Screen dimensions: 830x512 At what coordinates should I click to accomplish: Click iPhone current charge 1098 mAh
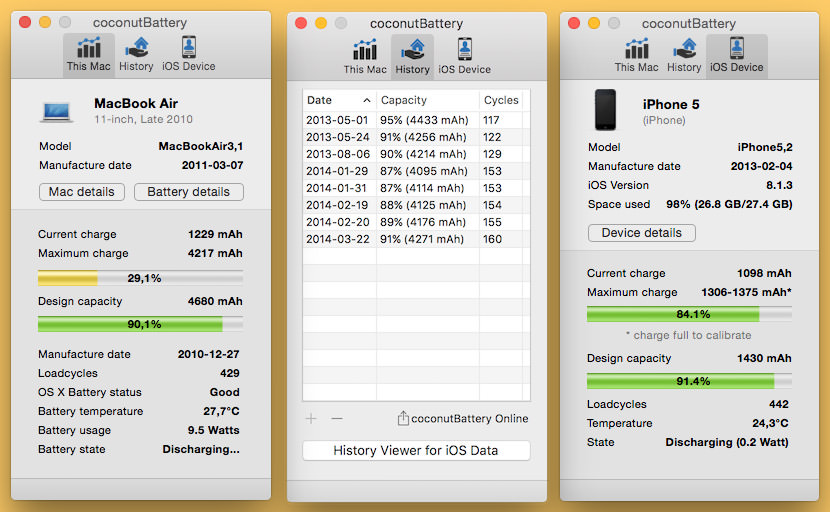pos(764,273)
